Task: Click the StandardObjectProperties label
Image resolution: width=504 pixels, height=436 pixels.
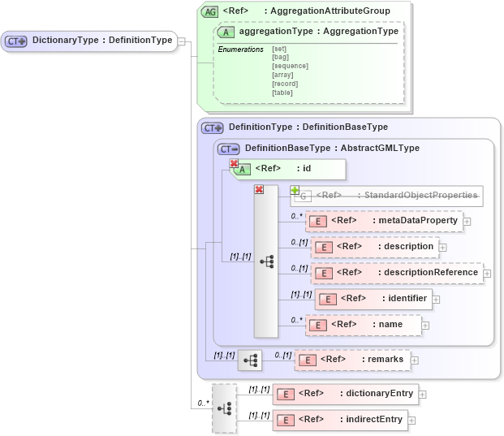Action: [x=420, y=195]
